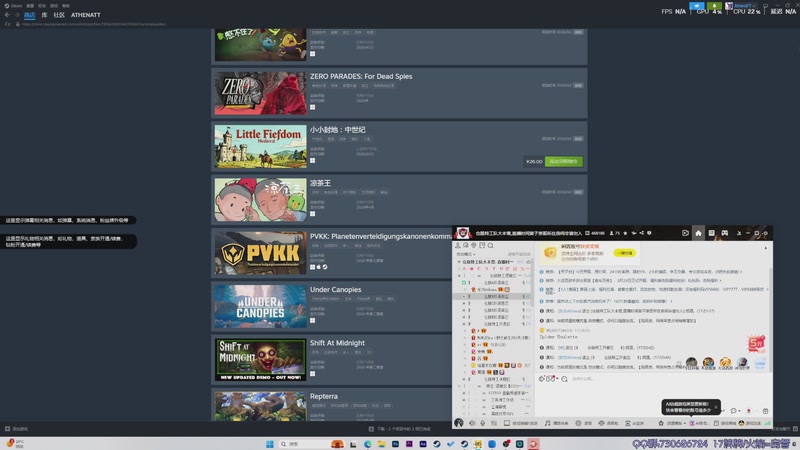Add Little Fiefdom to cart with green button
800x450 pixels.
pyautogui.click(x=563, y=161)
